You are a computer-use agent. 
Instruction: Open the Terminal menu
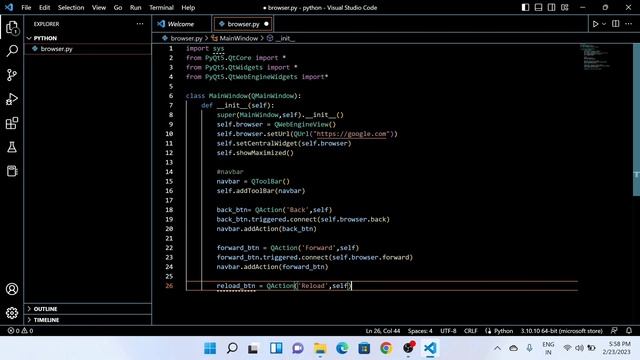point(161,7)
